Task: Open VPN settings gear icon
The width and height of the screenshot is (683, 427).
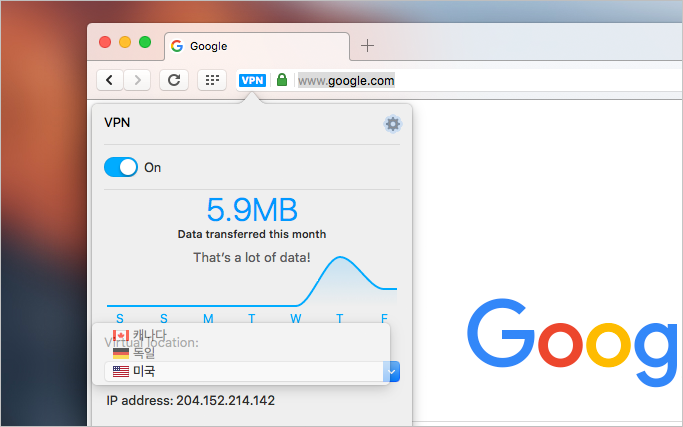Action: 392,124
